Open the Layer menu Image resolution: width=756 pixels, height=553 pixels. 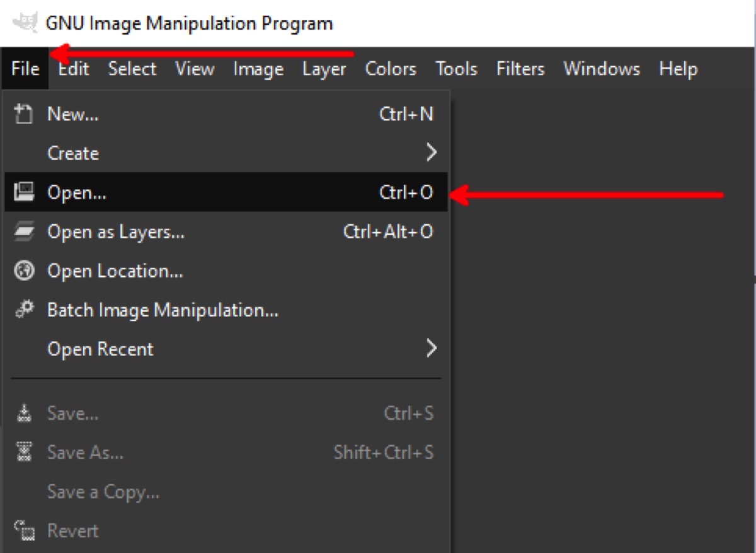click(x=324, y=68)
